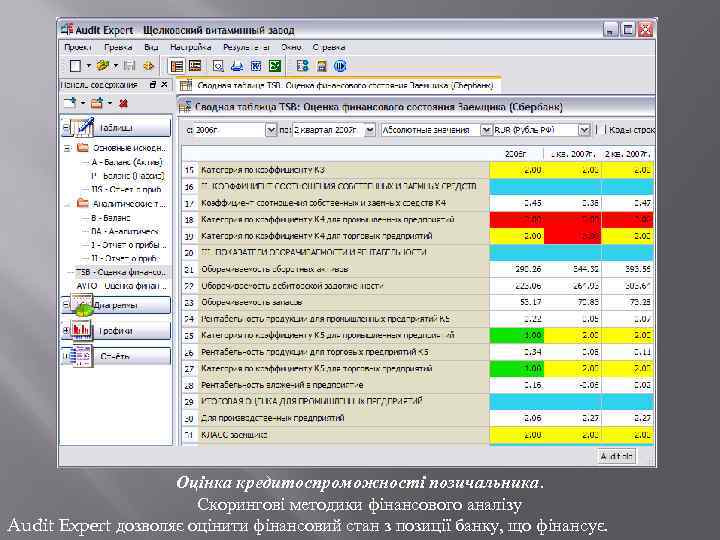Screen dimensions: 720x540
Task: Click the export to Excel icon
Action: click(x=275, y=66)
